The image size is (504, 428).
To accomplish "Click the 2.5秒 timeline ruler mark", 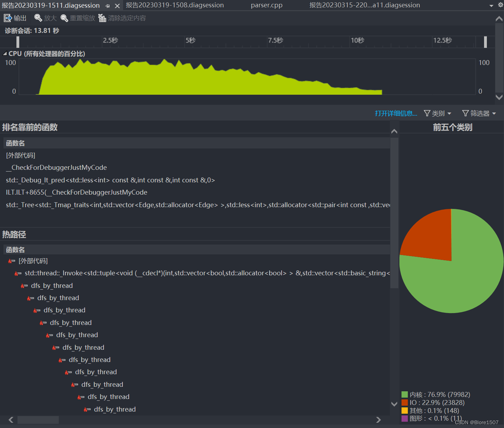I will click(111, 41).
